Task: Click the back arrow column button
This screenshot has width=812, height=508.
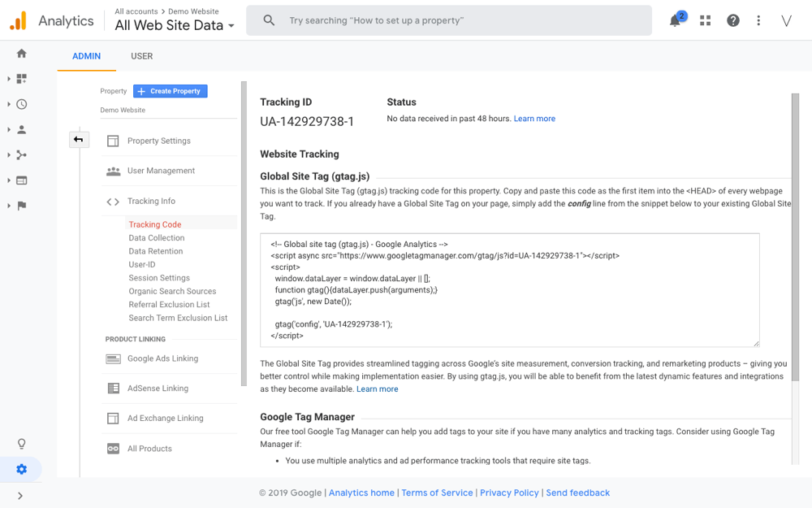Action: point(79,139)
